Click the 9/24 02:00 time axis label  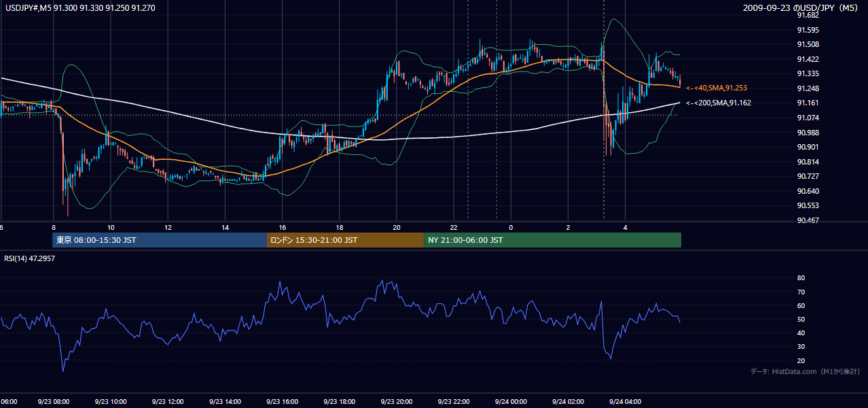(x=568, y=402)
